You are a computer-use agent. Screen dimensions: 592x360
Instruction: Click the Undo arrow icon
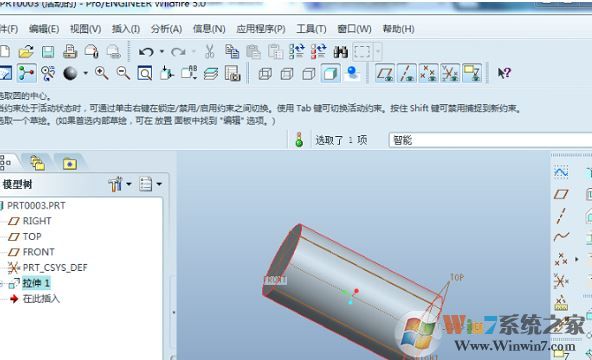146,52
